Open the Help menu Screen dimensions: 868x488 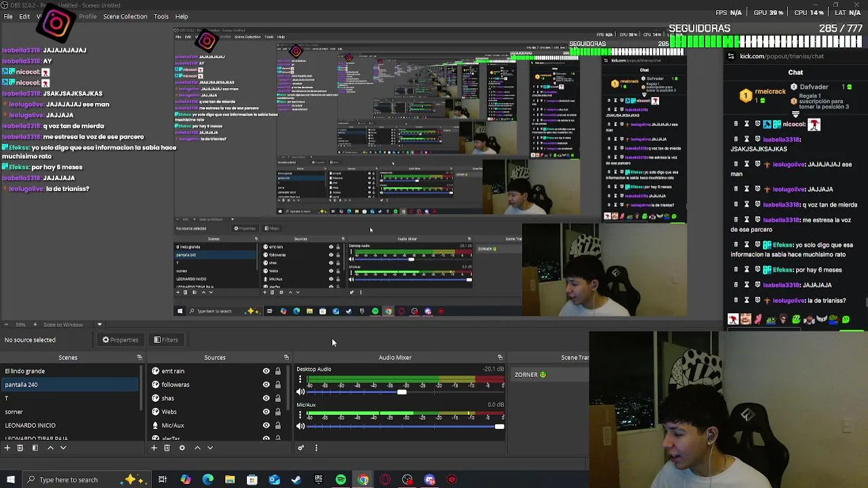pos(182,16)
